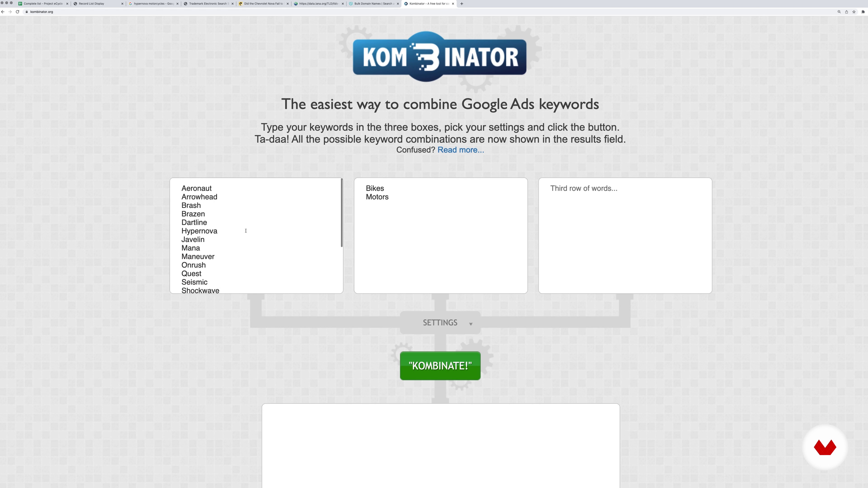This screenshot has width=868, height=488.
Task: Close the hypernova motorcycles Google tab
Action: pyautogui.click(x=178, y=4)
